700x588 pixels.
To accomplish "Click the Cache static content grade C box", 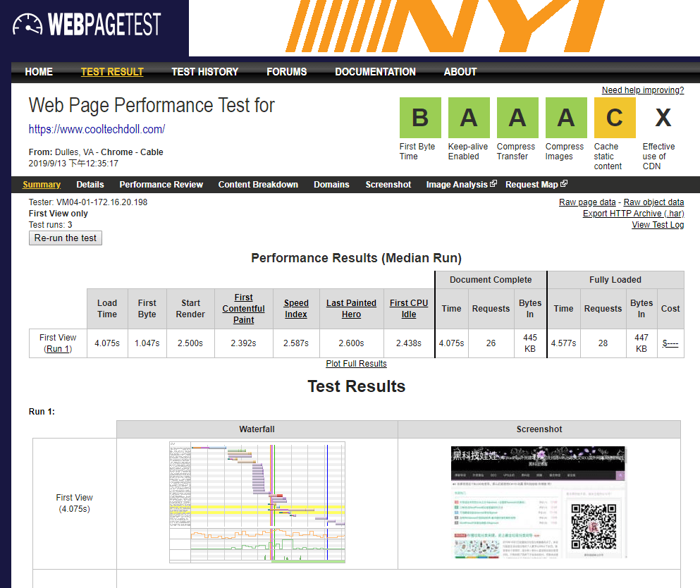I will 615,118.
